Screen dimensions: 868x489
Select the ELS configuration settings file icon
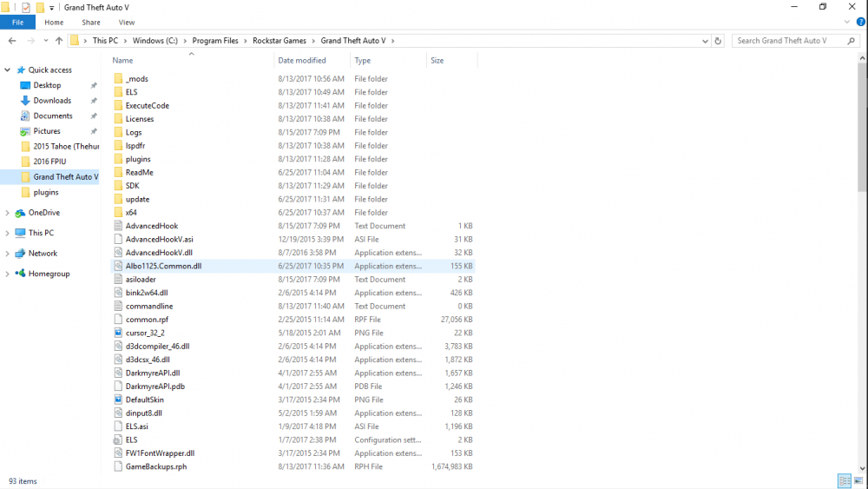tap(118, 439)
